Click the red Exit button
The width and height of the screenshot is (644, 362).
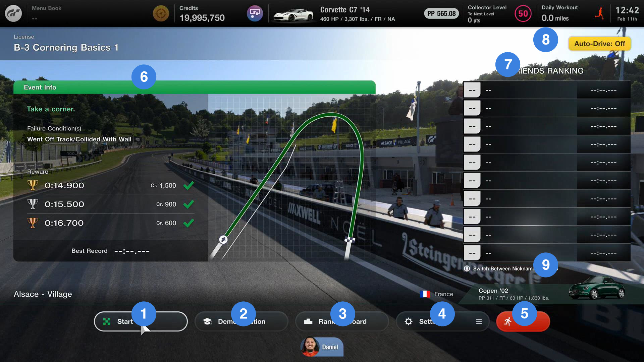pyautogui.click(x=523, y=321)
